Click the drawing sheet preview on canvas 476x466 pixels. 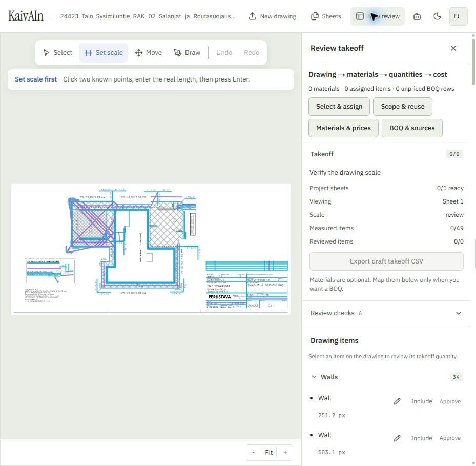[x=151, y=249]
